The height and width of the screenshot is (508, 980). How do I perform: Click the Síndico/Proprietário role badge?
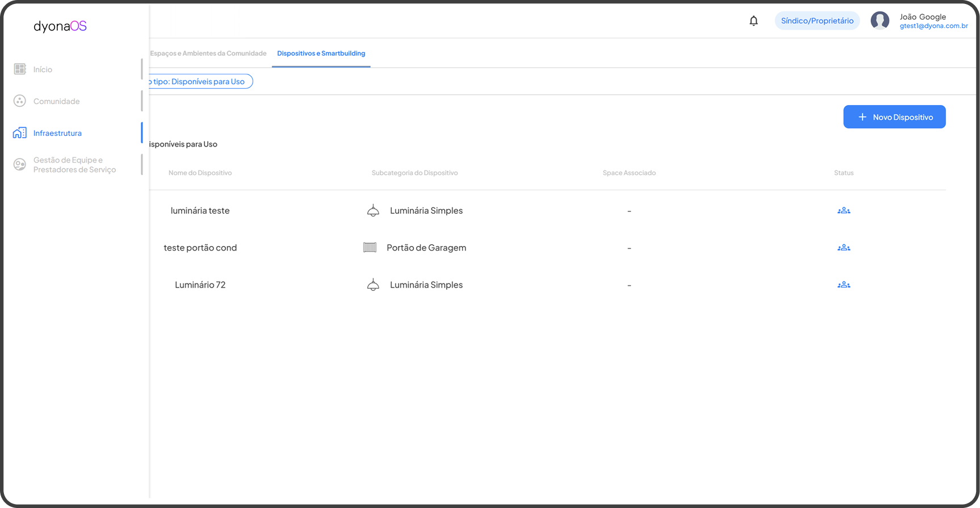(817, 21)
